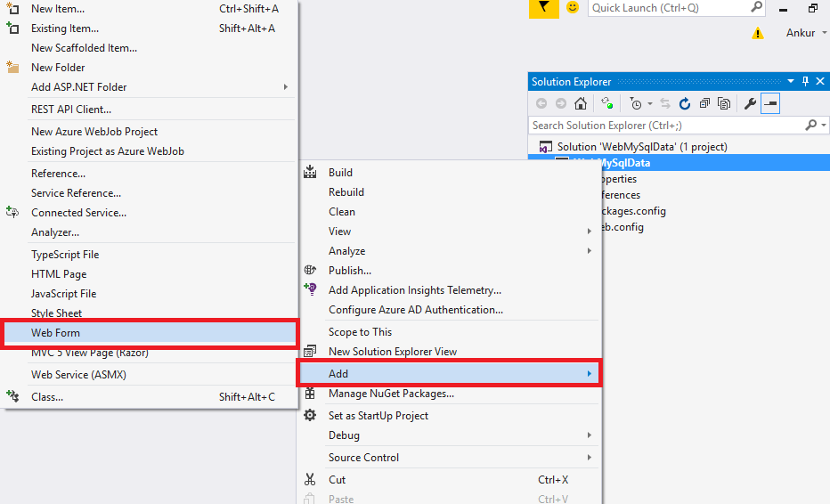Viewport: 830px width, 504px height.
Task: Expand the Source Control submenu
Action: (x=590, y=458)
